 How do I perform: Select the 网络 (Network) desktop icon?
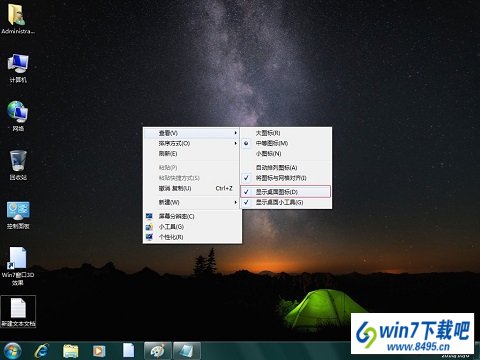coord(18,116)
